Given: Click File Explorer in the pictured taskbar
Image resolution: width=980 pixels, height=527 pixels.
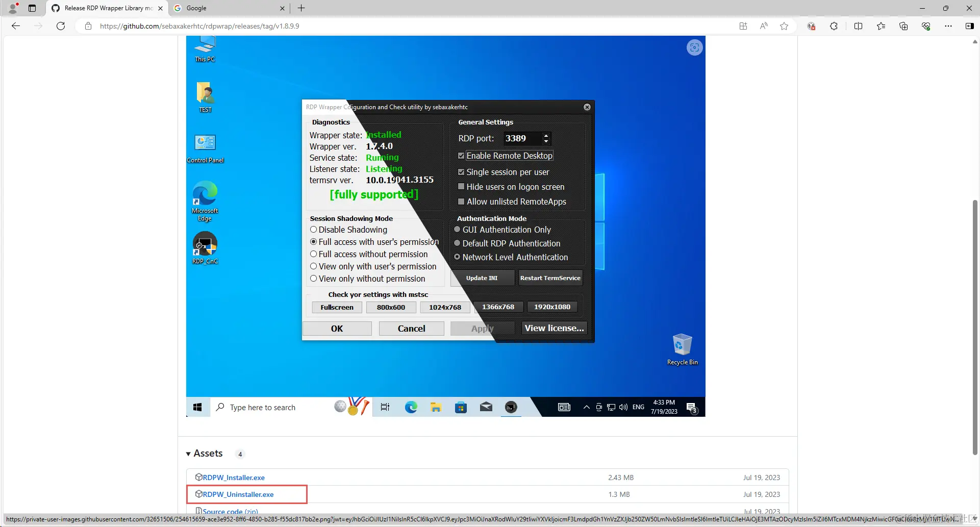Looking at the screenshot, I should [436, 407].
